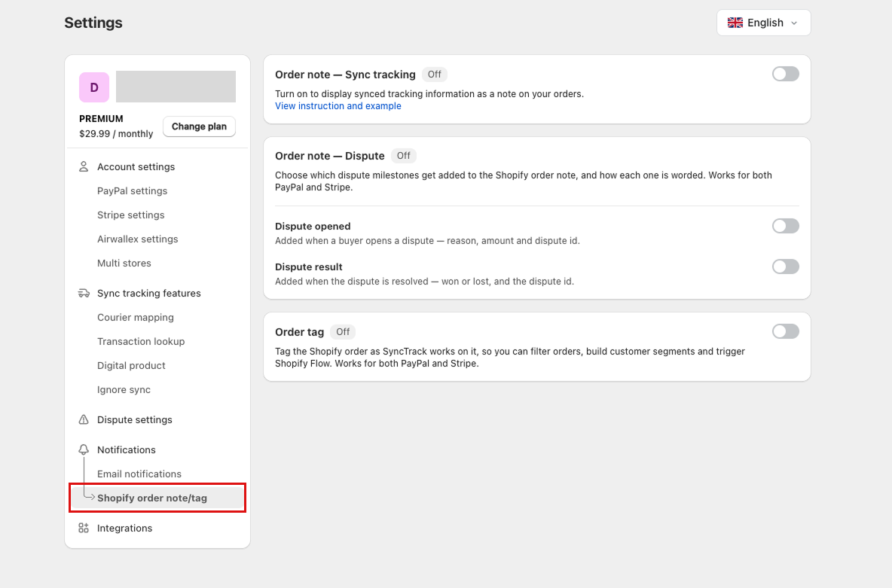Click the Off badge beside Sync tracking
Image resolution: width=892 pixels, height=588 pixels.
[x=434, y=75]
